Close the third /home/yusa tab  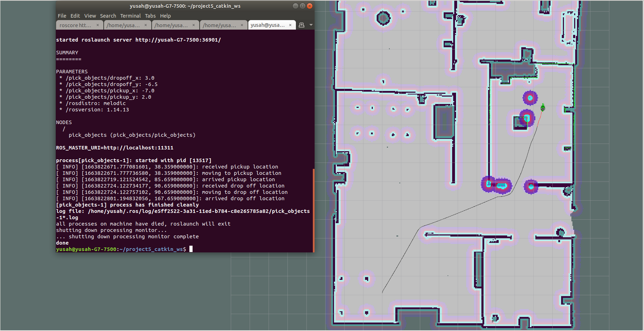242,25
